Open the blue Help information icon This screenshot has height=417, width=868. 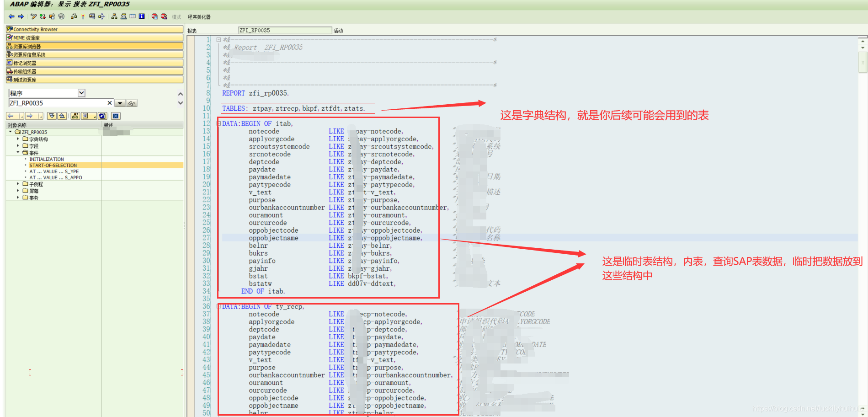pos(142,16)
